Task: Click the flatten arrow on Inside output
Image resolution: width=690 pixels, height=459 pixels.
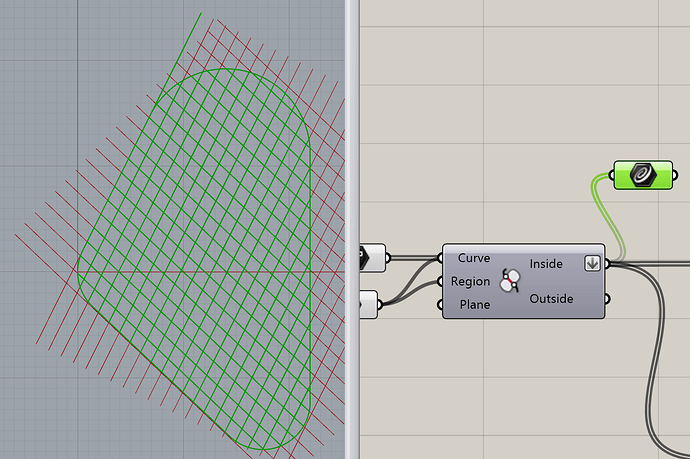Action: coord(592,264)
